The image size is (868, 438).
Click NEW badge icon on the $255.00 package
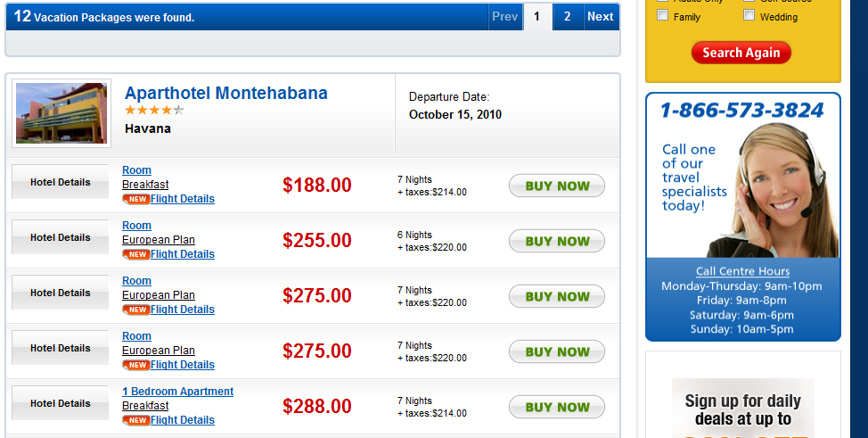coord(135,254)
